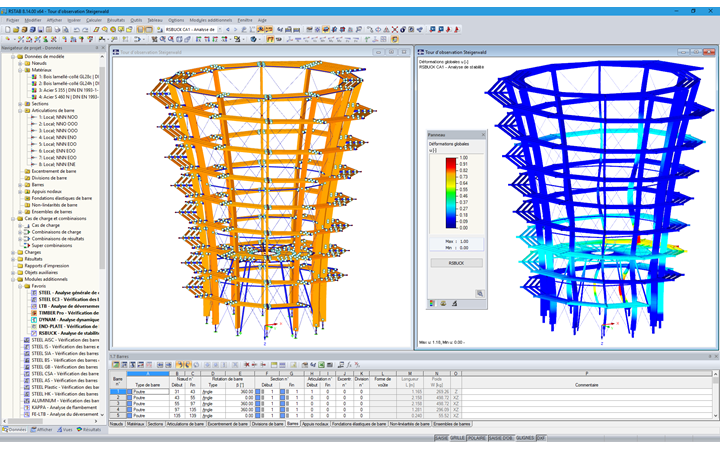Close the Panneau floating panel
Viewport: 720px width, 450px height.
click(x=483, y=135)
